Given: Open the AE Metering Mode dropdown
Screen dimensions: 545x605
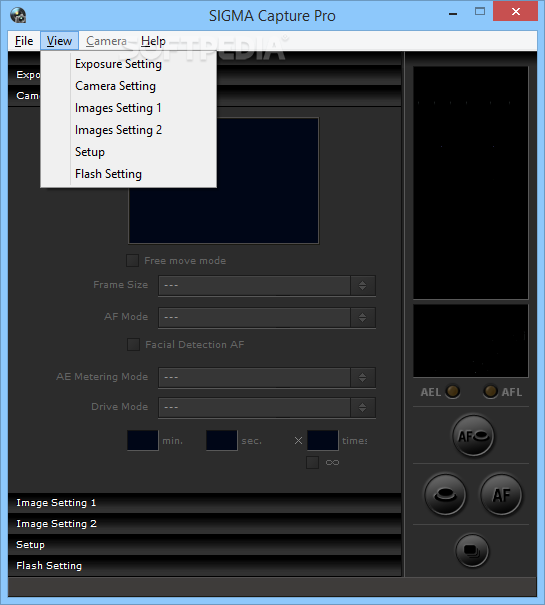Looking at the screenshot, I should click(x=267, y=377).
